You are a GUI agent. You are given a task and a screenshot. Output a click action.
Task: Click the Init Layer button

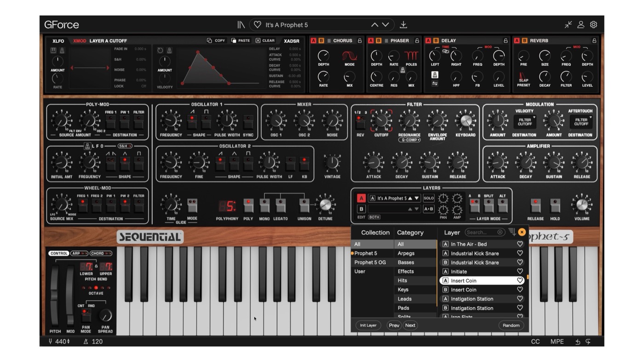click(368, 325)
